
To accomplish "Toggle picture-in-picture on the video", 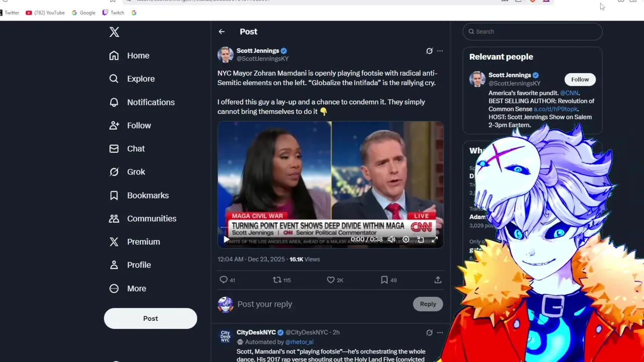I will (x=420, y=239).
